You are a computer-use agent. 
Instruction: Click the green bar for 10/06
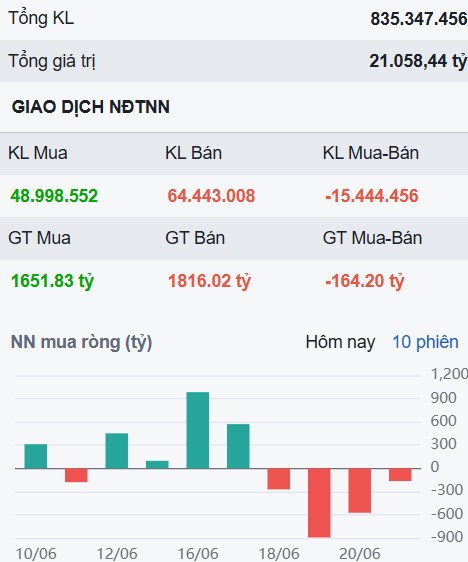(x=35, y=456)
